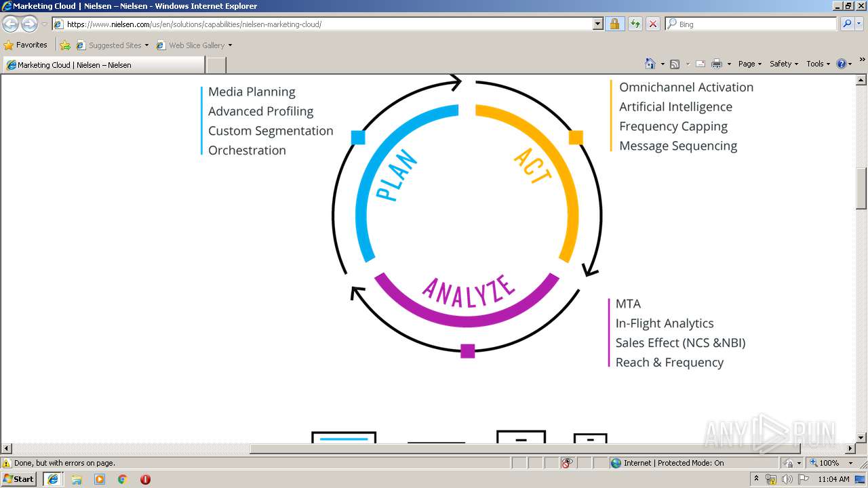Click the browser Back arrow button
This screenshot has height=488, width=868.
[11, 24]
